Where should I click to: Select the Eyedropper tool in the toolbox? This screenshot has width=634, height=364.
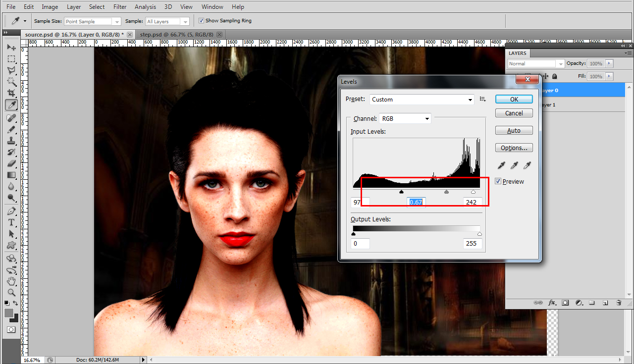coord(11,105)
